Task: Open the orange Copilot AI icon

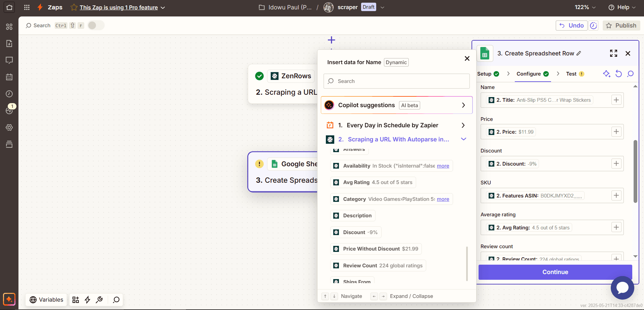Action: pyautogui.click(x=9, y=299)
